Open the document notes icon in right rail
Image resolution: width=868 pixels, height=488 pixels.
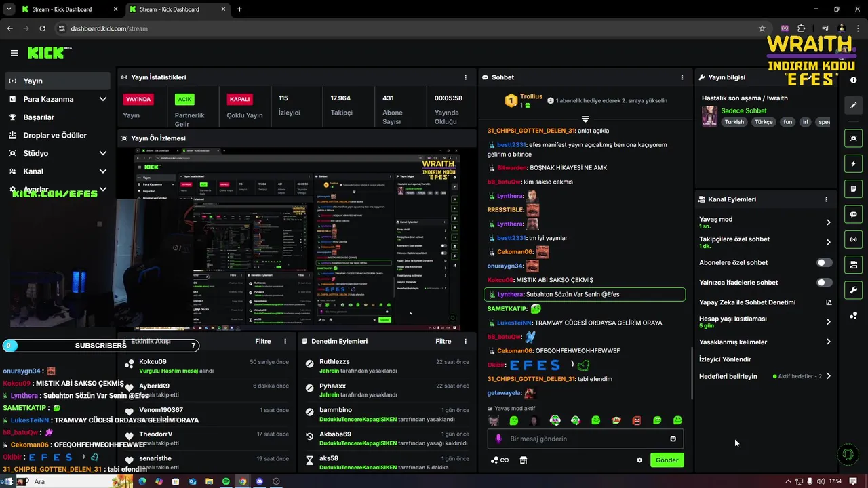[853, 188]
